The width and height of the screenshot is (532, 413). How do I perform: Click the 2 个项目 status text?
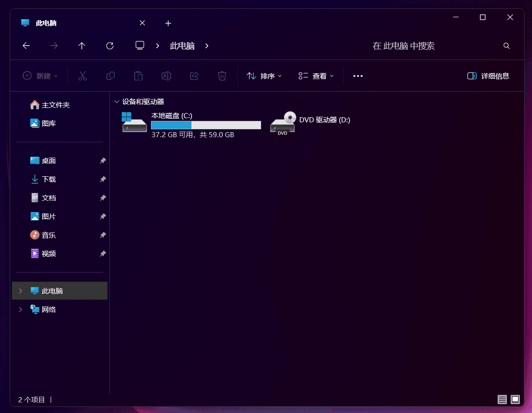(x=32, y=400)
